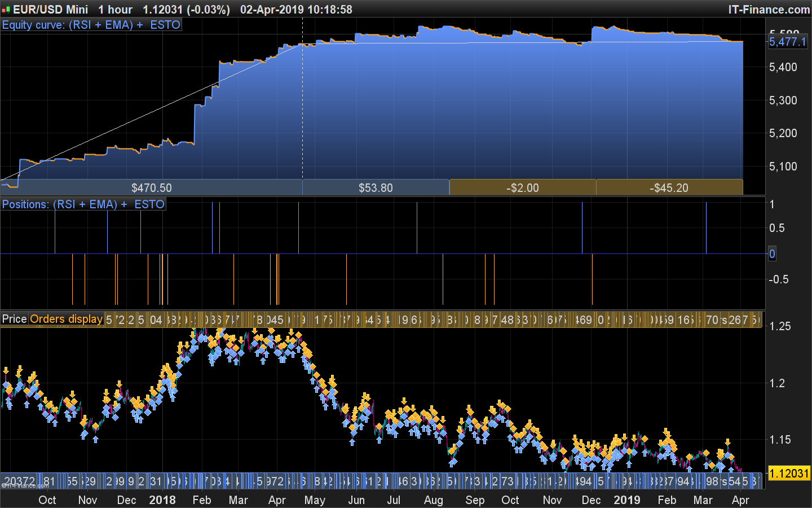Screen dimensions: 812x508
Task: Click the 5,400 equity axis label
Action: (x=783, y=67)
